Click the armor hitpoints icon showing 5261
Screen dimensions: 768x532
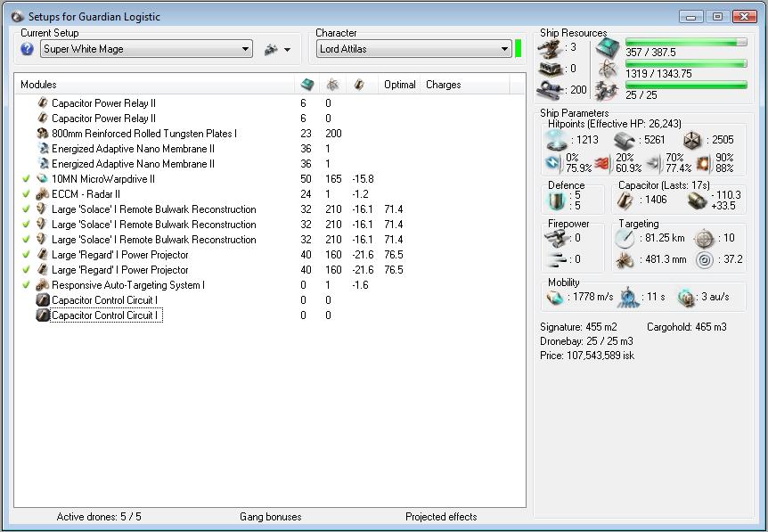(624, 140)
